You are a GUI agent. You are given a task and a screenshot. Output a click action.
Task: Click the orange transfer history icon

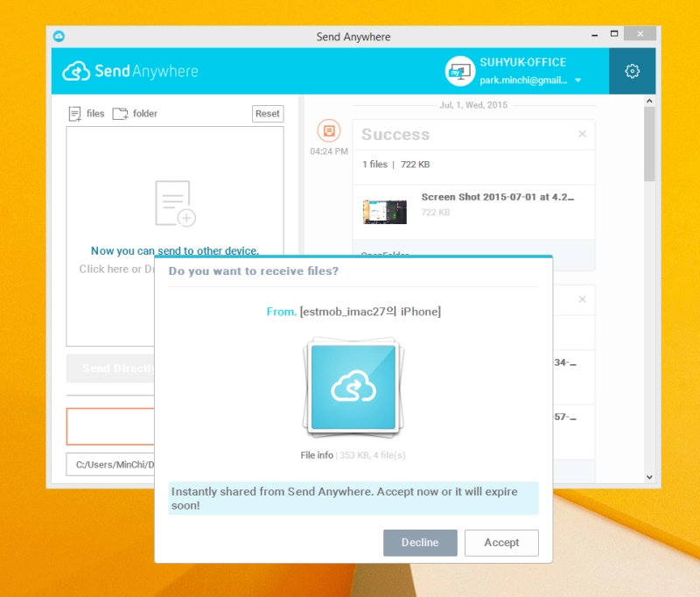[x=329, y=130]
